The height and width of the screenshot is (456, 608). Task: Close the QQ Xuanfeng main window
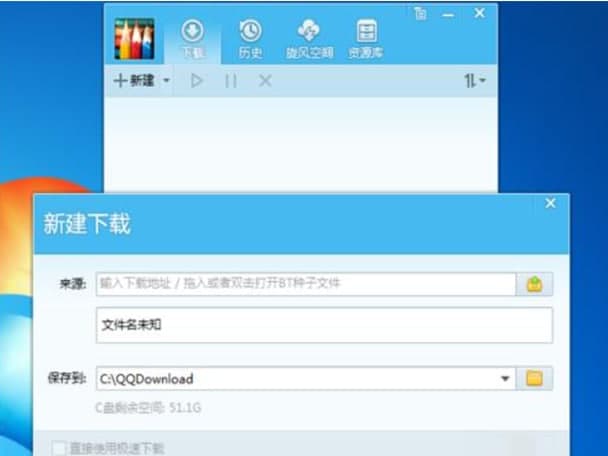point(480,14)
